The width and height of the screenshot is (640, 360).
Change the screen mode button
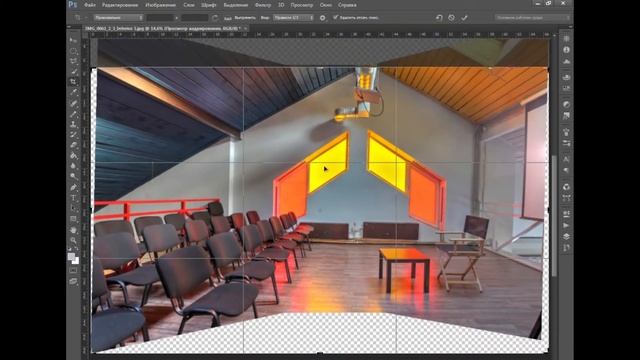[x=73, y=281]
